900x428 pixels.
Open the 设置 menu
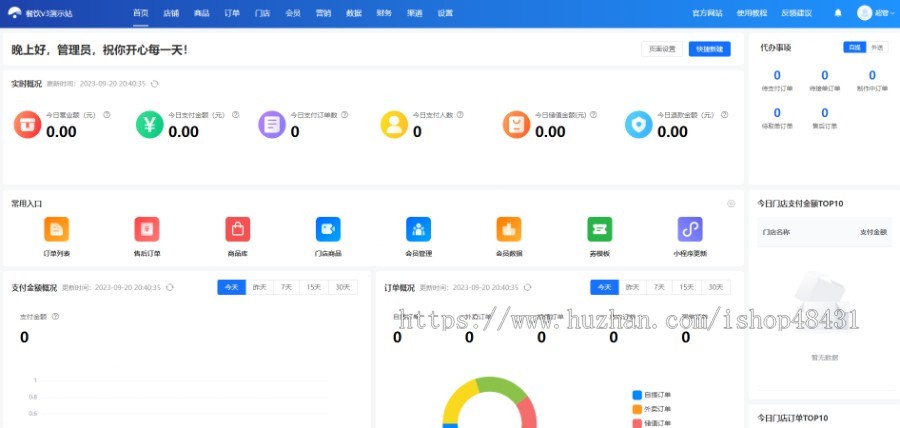click(x=445, y=13)
